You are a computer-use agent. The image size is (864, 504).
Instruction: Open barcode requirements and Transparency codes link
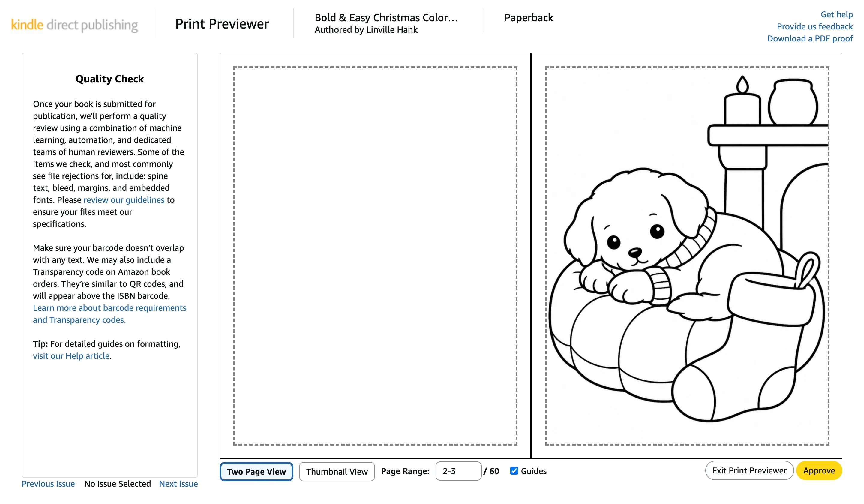click(x=109, y=314)
